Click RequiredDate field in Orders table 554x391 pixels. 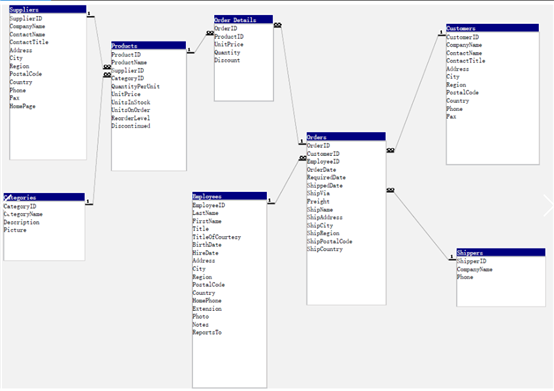click(326, 177)
